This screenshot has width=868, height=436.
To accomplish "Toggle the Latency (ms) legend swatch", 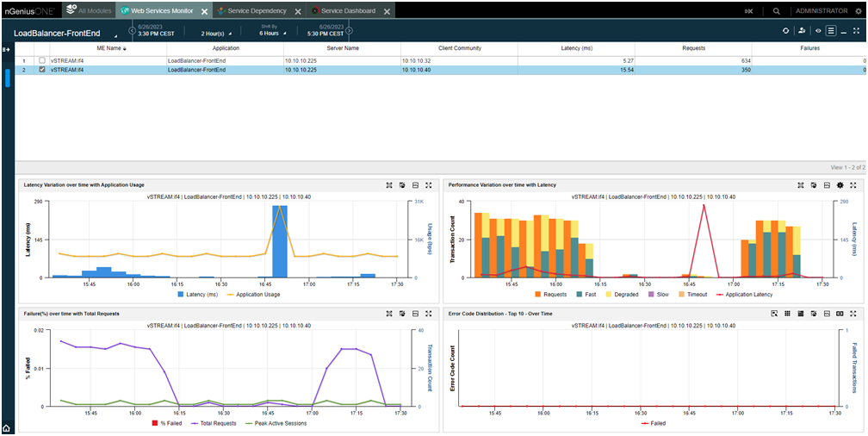I will click(x=181, y=295).
